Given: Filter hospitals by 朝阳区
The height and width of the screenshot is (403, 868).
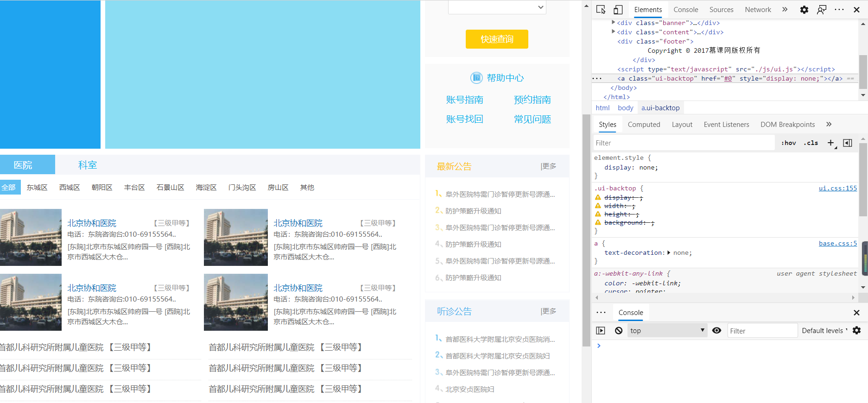Looking at the screenshot, I should [x=102, y=187].
